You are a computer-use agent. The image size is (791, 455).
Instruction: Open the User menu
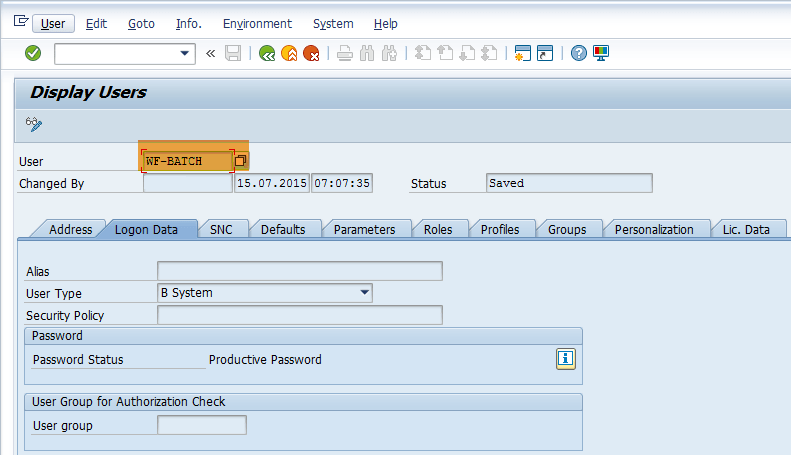[53, 24]
